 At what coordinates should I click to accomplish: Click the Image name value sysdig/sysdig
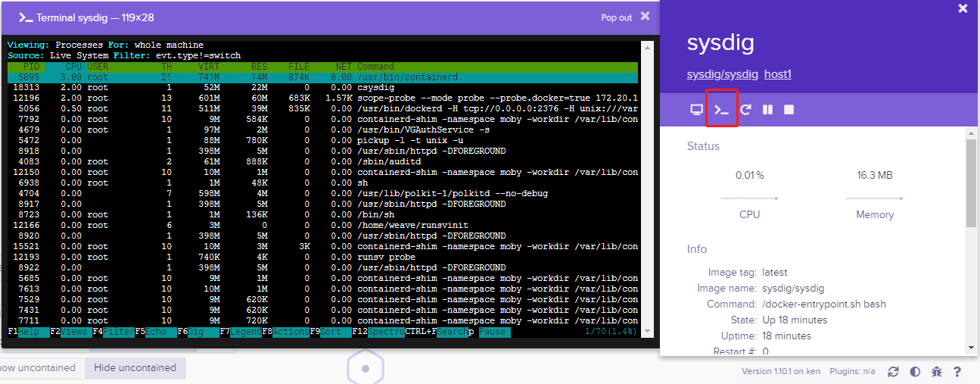pos(794,289)
